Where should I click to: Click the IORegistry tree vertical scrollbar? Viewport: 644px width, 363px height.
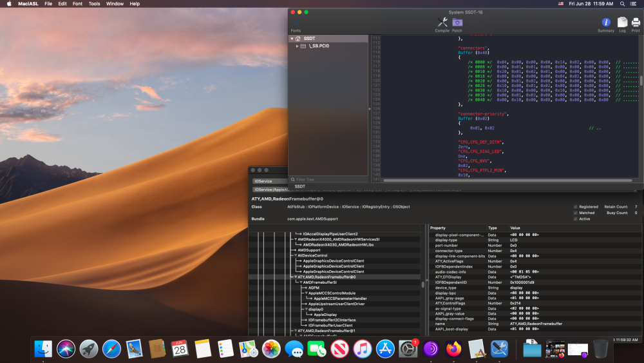[x=423, y=284]
